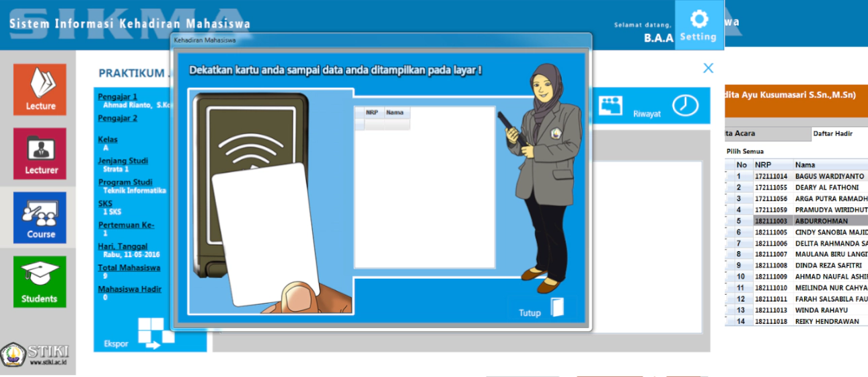Click NRP 182111011 cell
Image resolution: width=868 pixels, height=377 pixels.
(x=772, y=299)
